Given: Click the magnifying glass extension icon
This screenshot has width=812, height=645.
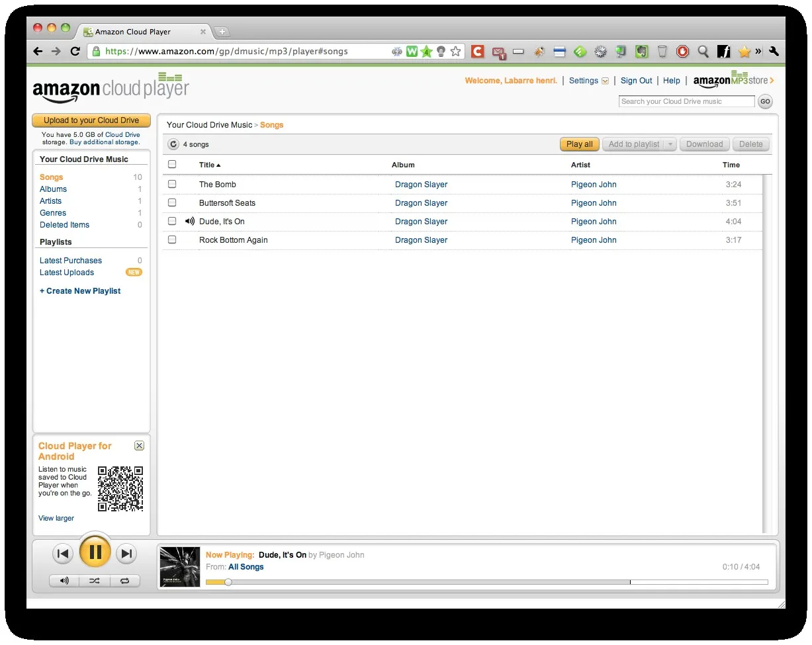Looking at the screenshot, I should [x=703, y=51].
